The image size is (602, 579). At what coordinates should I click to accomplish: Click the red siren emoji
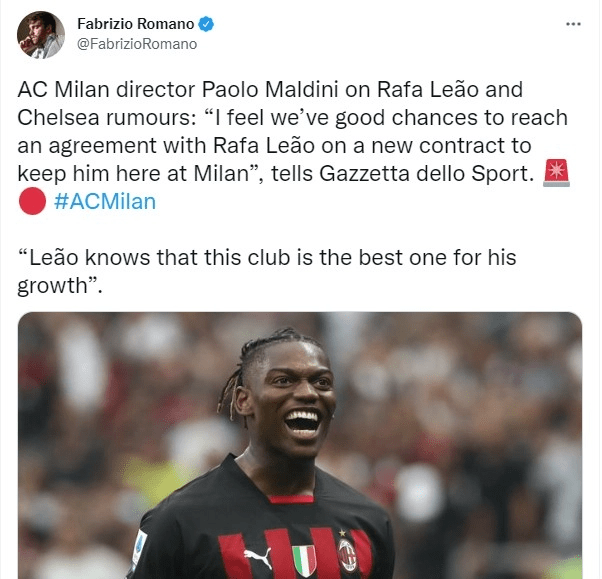[556, 173]
